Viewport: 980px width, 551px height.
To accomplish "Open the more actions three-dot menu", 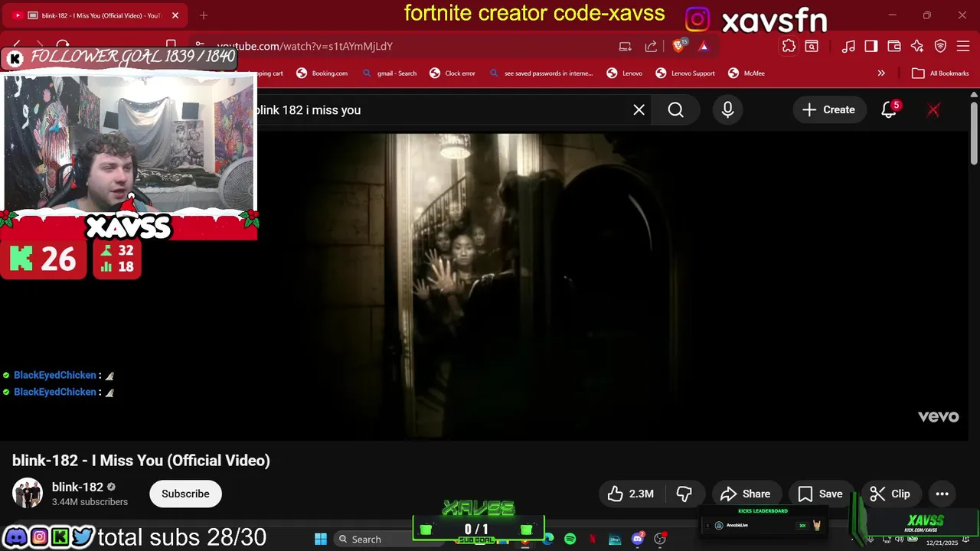I will (x=942, y=494).
